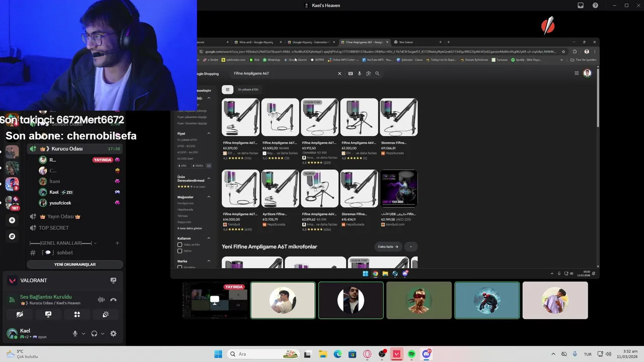Collapse the GENEL KANALLAR category
The width and height of the screenshot is (644, 362).
pyautogui.click(x=63, y=243)
